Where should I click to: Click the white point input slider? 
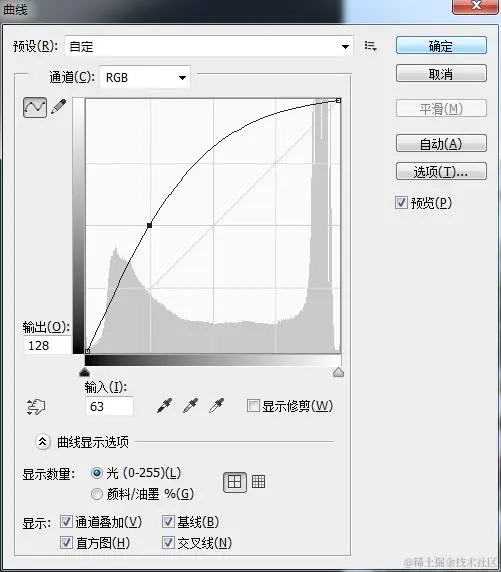[339, 372]
